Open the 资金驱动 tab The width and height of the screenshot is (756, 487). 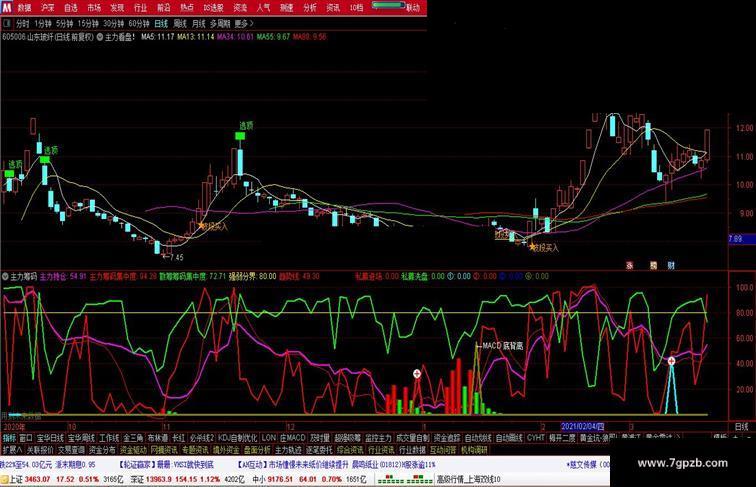pos(133,450)
